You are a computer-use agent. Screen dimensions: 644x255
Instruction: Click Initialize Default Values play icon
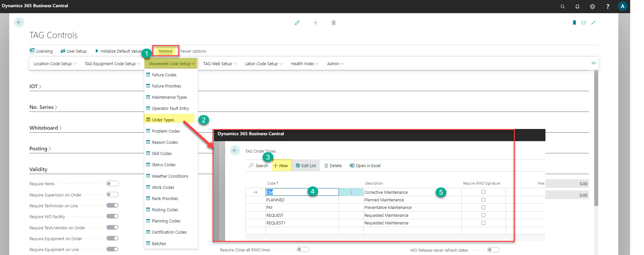pyautogui.click(x=97, y=51)
